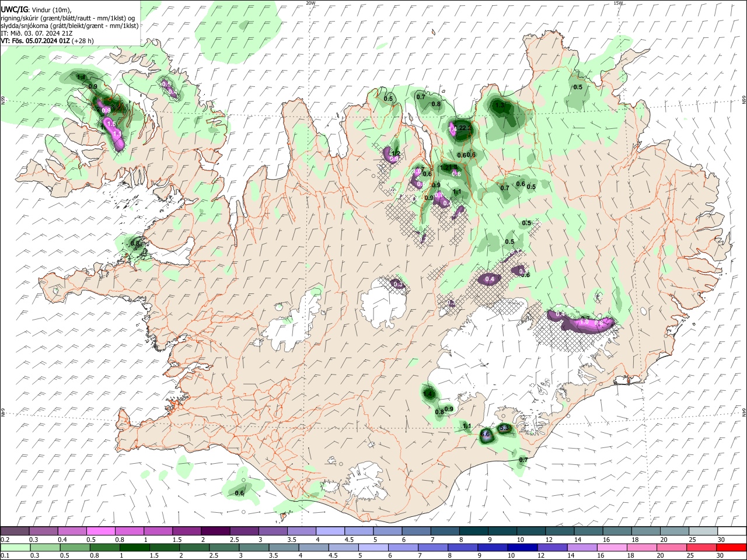This screenshot has width=747, height=560.
Task: Pick the white swatch after 30 in the upper scale
Action: [x=732, y=531]
